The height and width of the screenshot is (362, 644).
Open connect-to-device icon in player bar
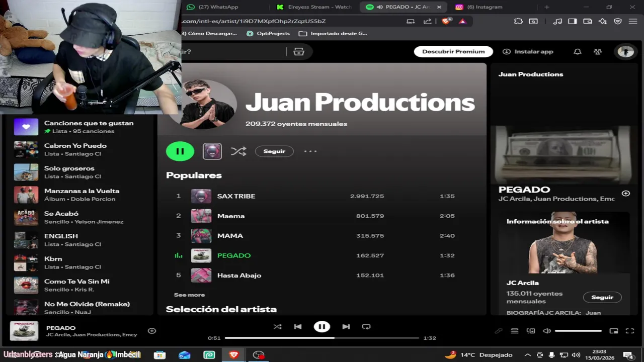pyautogui.click(x=531, y=331)
